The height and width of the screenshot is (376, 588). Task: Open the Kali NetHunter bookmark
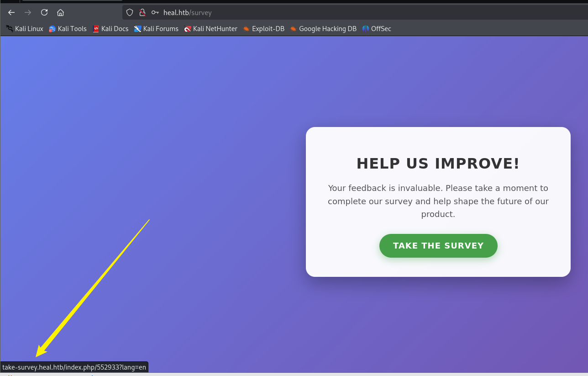coord(210,29)
